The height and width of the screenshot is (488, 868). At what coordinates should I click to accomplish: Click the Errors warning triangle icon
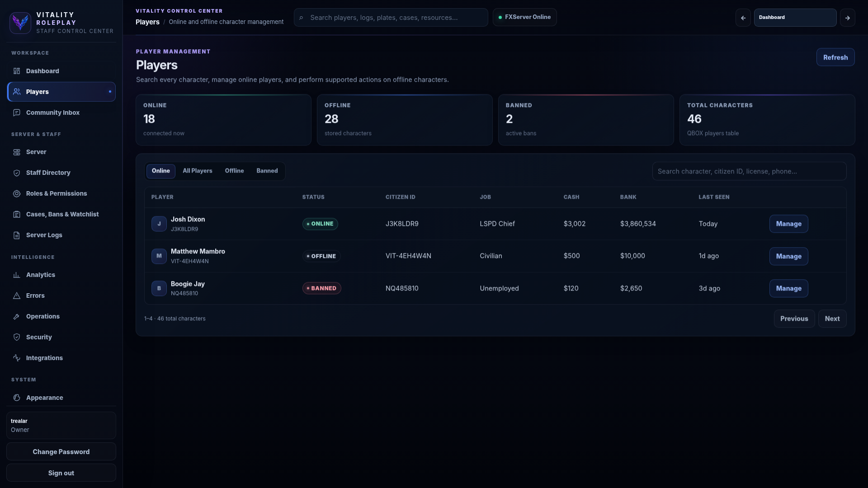(x=17, y=296)
